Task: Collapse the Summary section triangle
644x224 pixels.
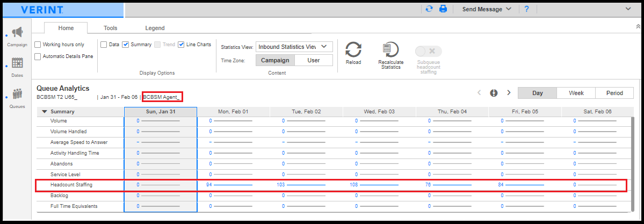Action: 45,112
